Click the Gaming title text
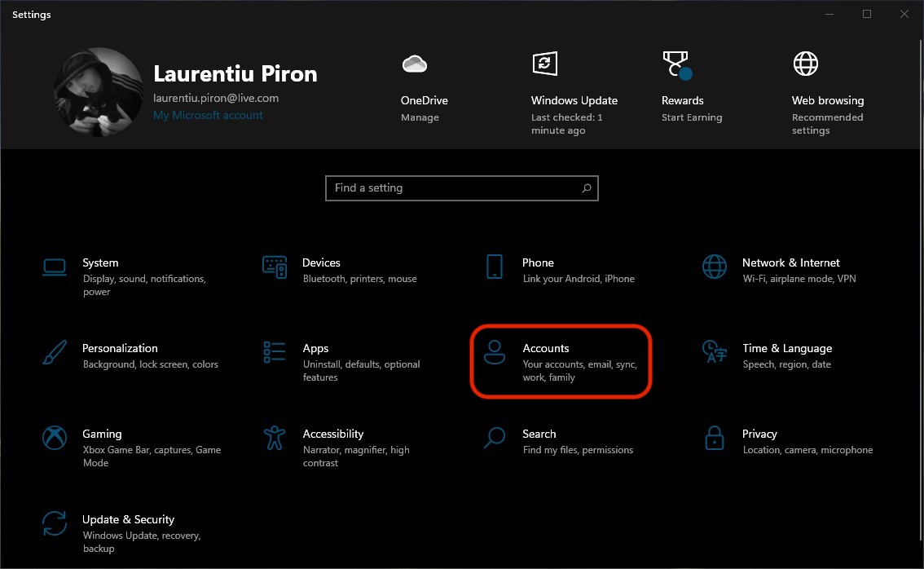The width and height of the screenshot is (924, 569). click(102, 434)
